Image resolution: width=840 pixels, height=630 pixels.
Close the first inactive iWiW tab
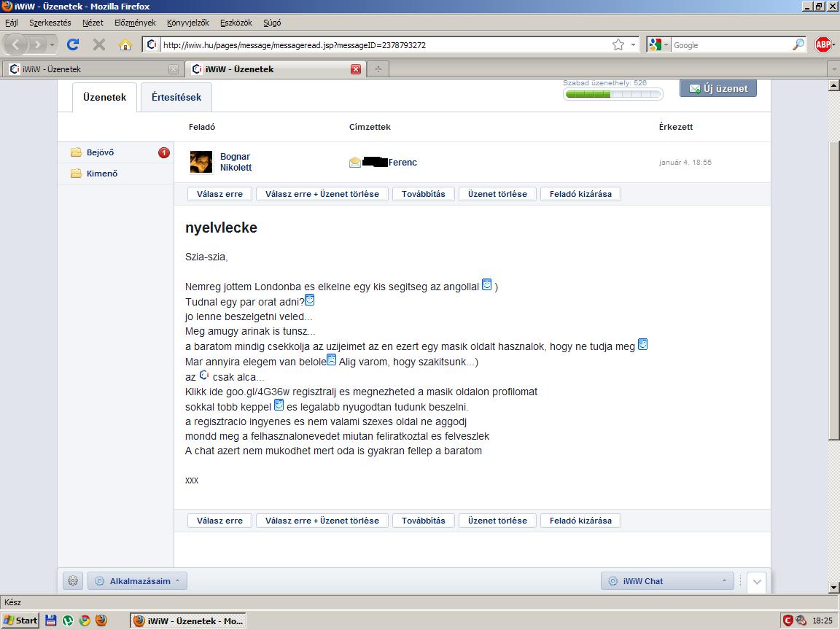pyautogui.click(x=173, y=69)
